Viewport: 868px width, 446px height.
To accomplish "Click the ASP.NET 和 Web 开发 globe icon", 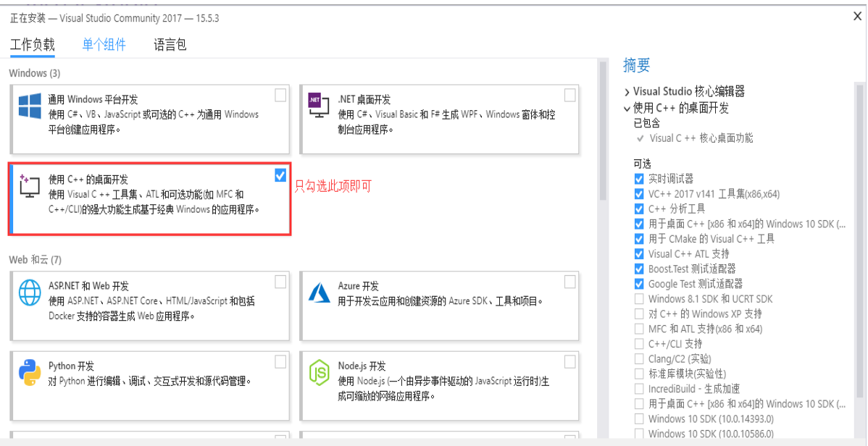I will tap(29, 294).
